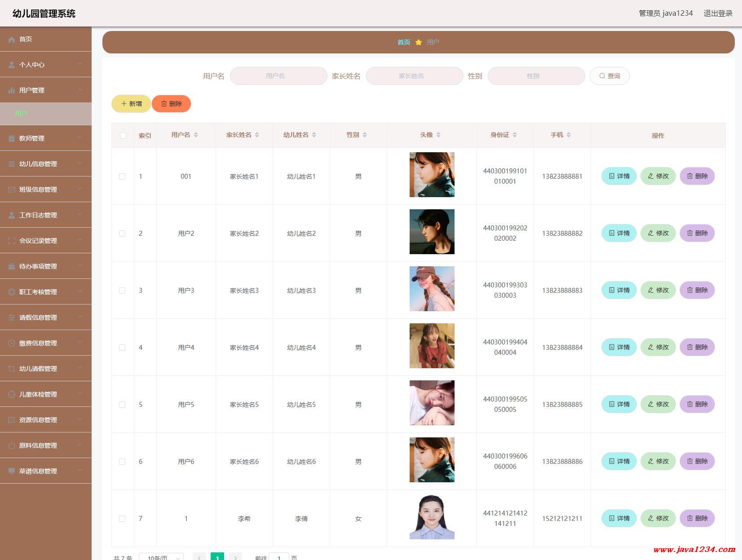Click 修改 for 用户3 row
Viewport: 742px width, 560px height.
click(x=658, y=290)
